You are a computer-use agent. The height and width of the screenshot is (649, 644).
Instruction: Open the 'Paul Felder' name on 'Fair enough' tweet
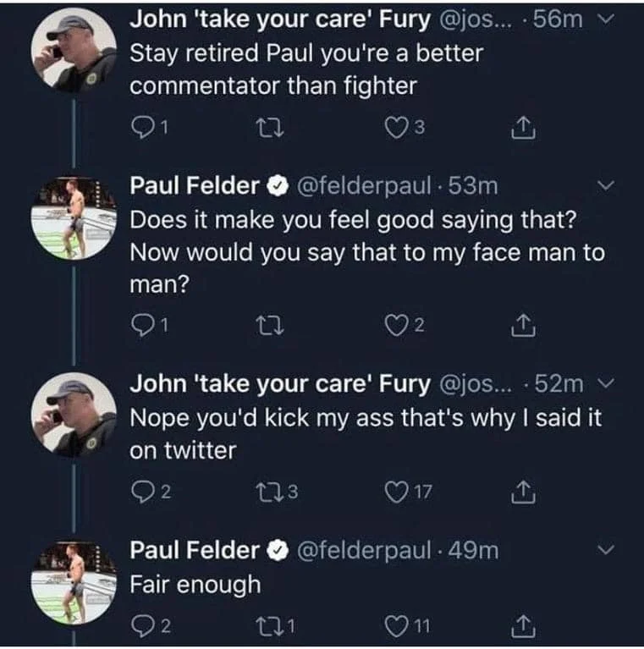194,550
